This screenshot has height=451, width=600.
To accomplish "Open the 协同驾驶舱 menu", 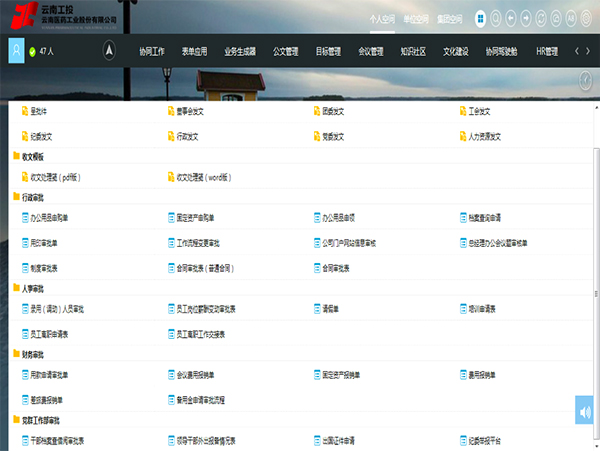I will [x=501, y=52].
